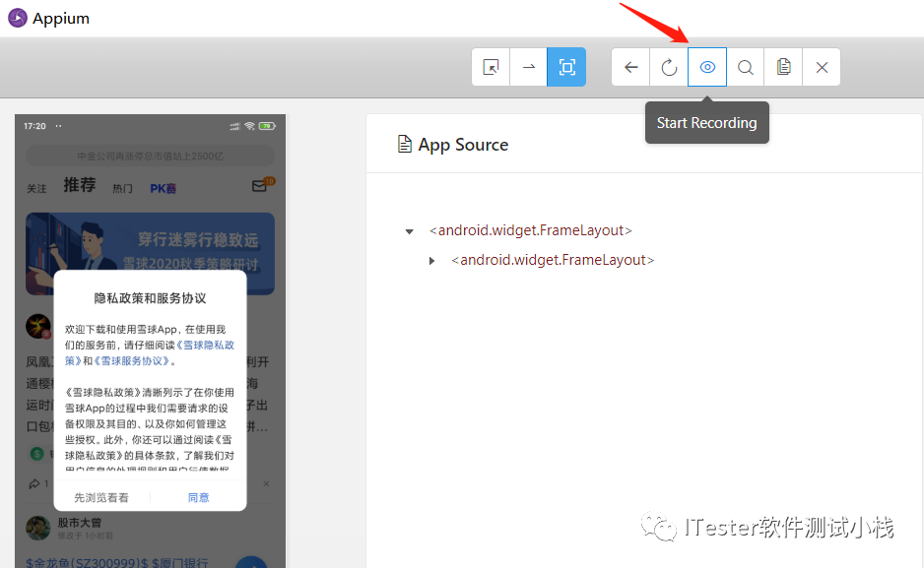Viewport: 924px width, 568px height.
Task: Dismiss post with small x icon
Action: [266, 483]
